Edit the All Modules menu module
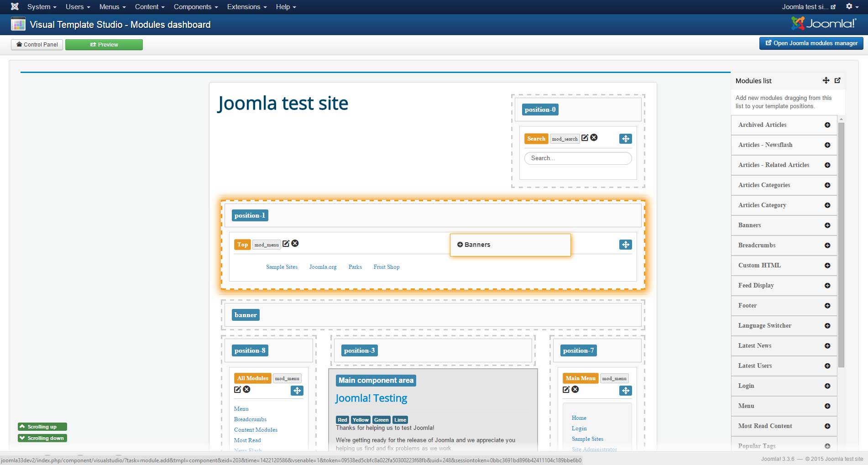 (237, 389)
